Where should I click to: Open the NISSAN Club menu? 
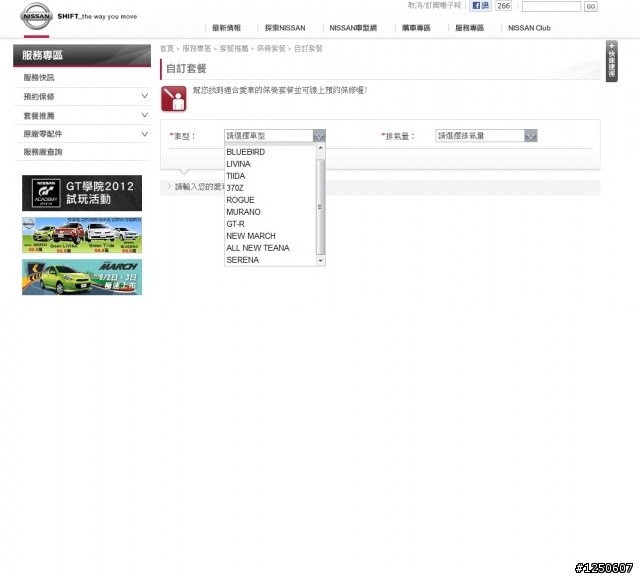click(x=529, y=28)
